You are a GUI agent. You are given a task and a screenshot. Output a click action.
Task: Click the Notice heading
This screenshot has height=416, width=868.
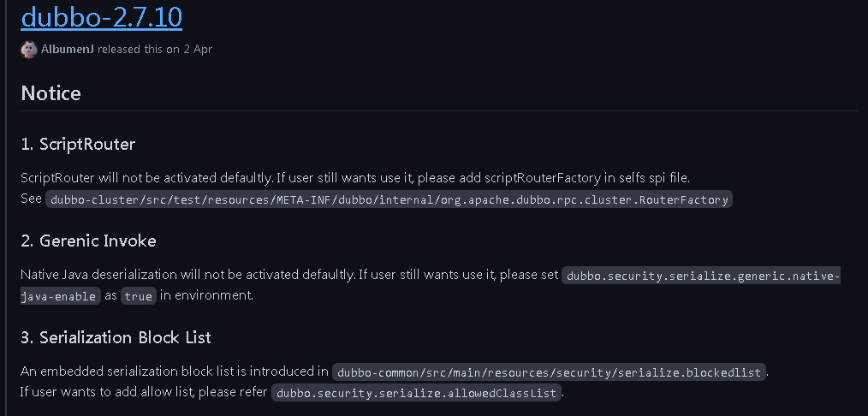tap(51, 93)
